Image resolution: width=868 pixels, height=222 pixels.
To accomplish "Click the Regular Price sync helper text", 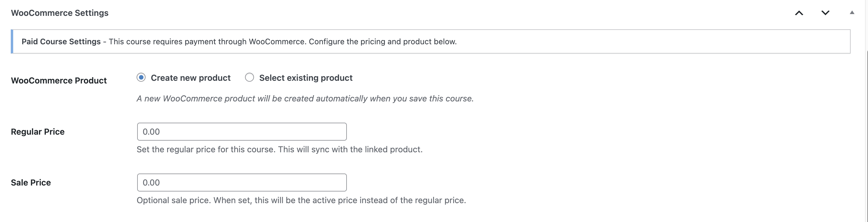I will tap(280, 149).
